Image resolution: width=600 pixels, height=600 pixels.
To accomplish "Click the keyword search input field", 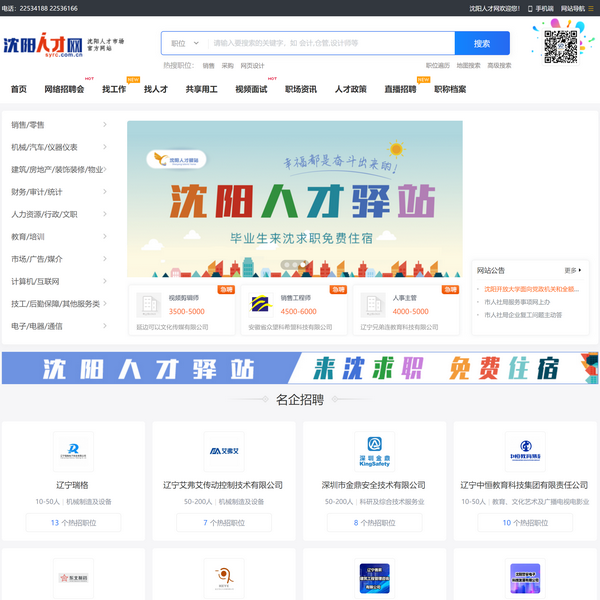I will tap(330, 43).
